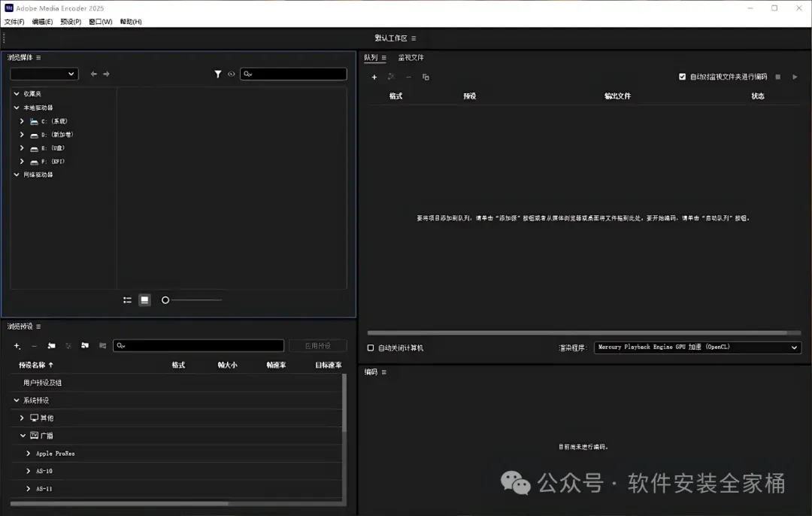
Task: Click the queue panel horizontal scrollbar
Action: (x=577, y=332)
